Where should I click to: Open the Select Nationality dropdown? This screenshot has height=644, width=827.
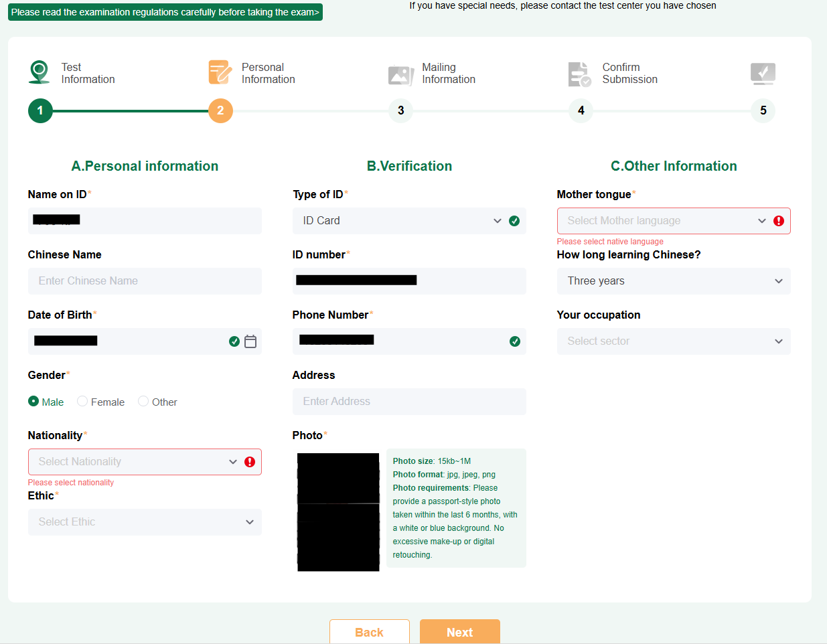click(x=134, y=462)
